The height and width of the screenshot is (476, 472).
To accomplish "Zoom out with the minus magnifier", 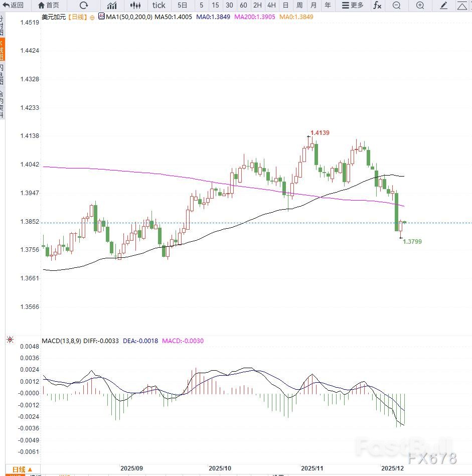I will (397, 6).
